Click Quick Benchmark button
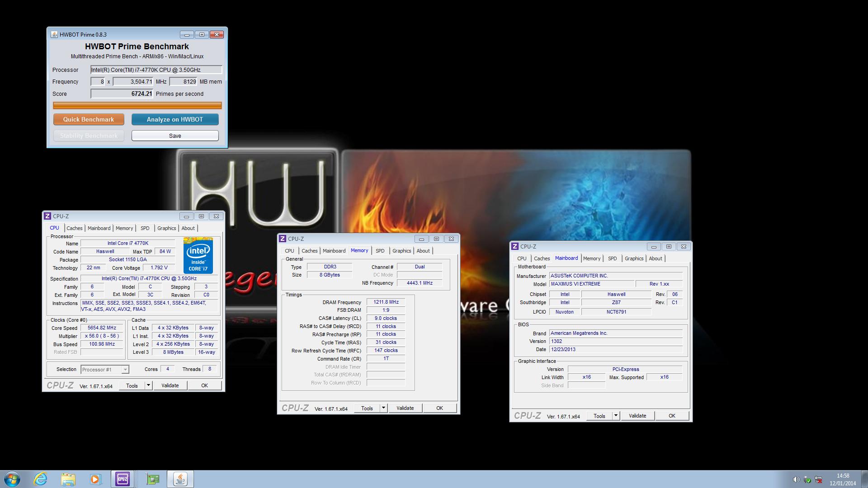This screenshot has height=488, width=868. click(x=89, y=119)
